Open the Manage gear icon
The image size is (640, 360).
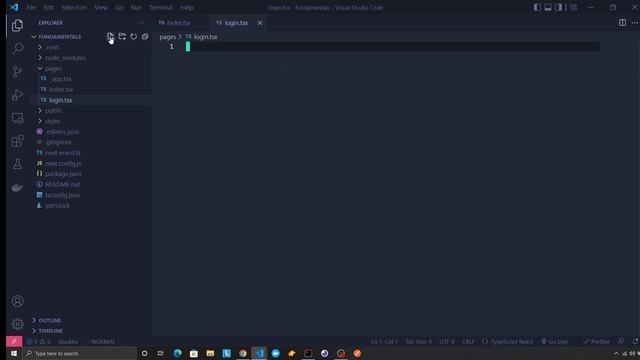click(17, 324)
